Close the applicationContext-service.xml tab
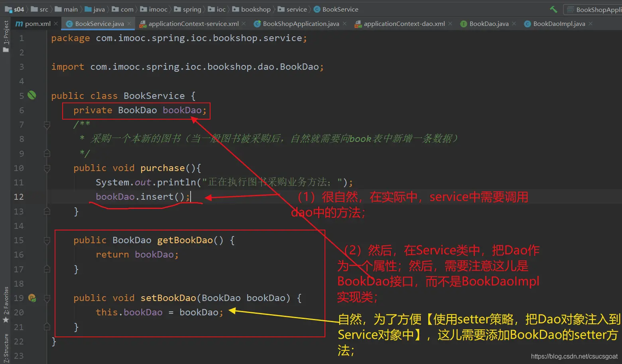622x364 pixels. tap(244, 24)
